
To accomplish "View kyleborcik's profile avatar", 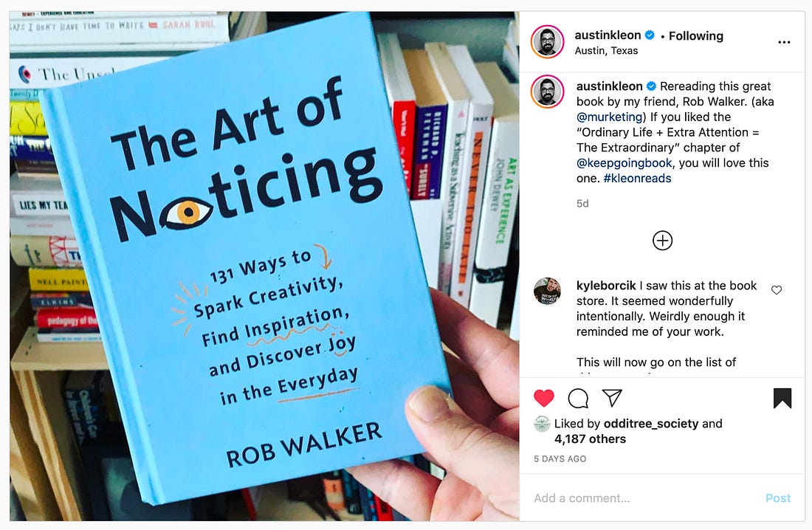I will (548, 291).
